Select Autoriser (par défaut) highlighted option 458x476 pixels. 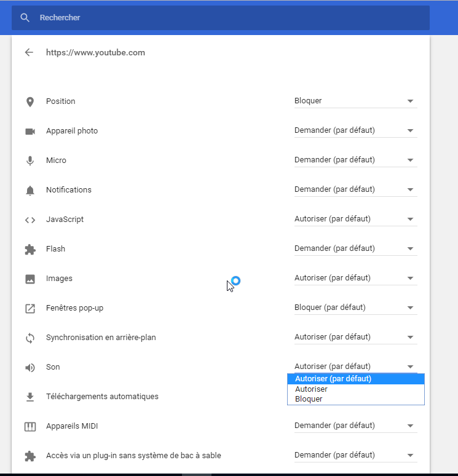click(333, 379)
